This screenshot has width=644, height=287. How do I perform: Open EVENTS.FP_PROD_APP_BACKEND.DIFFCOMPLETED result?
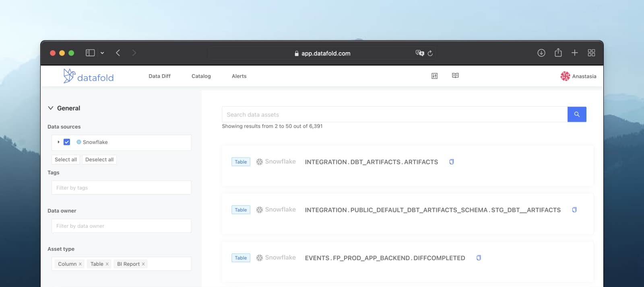pyautogui.click(x=385, y=258)
